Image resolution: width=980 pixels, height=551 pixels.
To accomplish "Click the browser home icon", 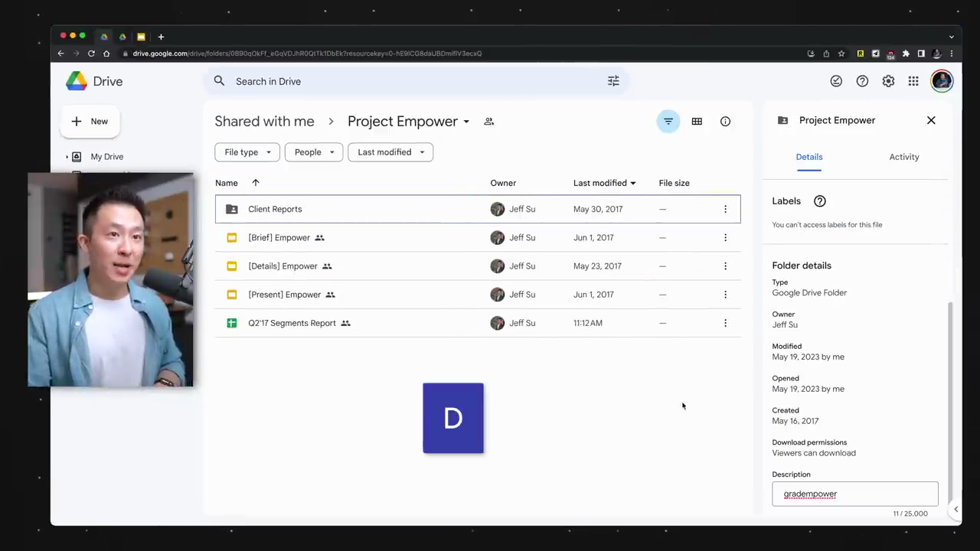I will [x=106, y=54].
